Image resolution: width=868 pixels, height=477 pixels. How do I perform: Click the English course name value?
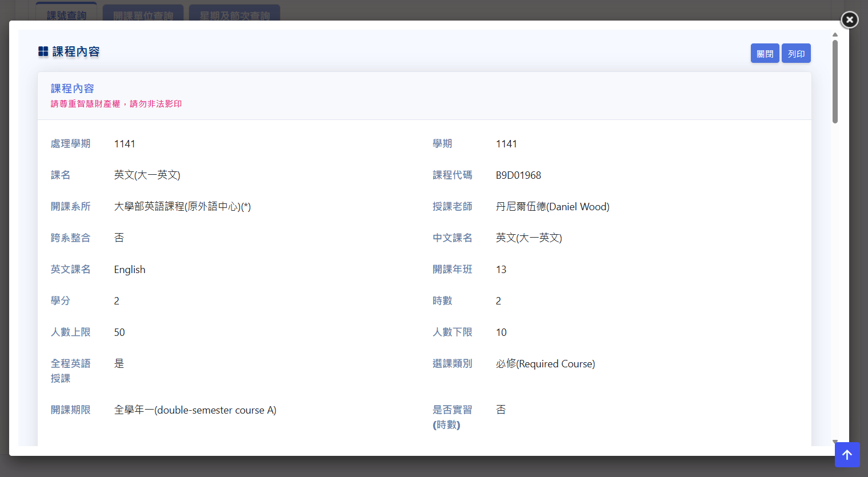click(x=130, y=270)
